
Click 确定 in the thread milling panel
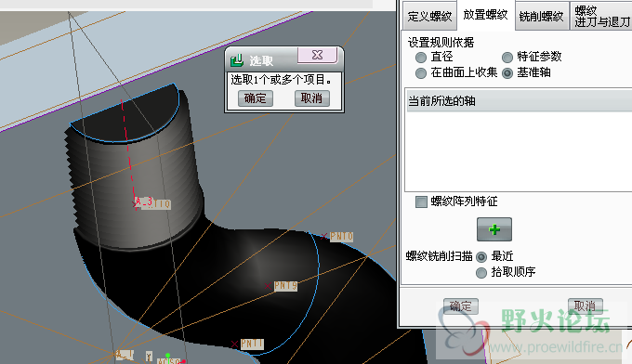coord(461,306)
